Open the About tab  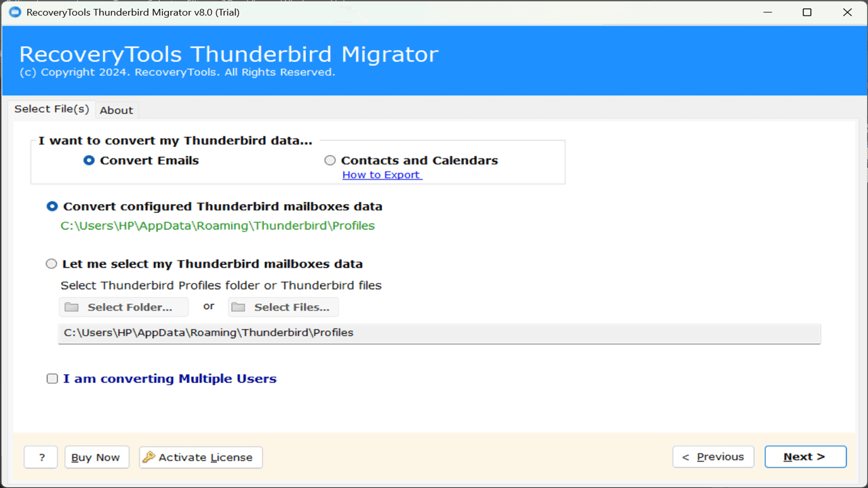pyautogui.click(x=117, y=110)
